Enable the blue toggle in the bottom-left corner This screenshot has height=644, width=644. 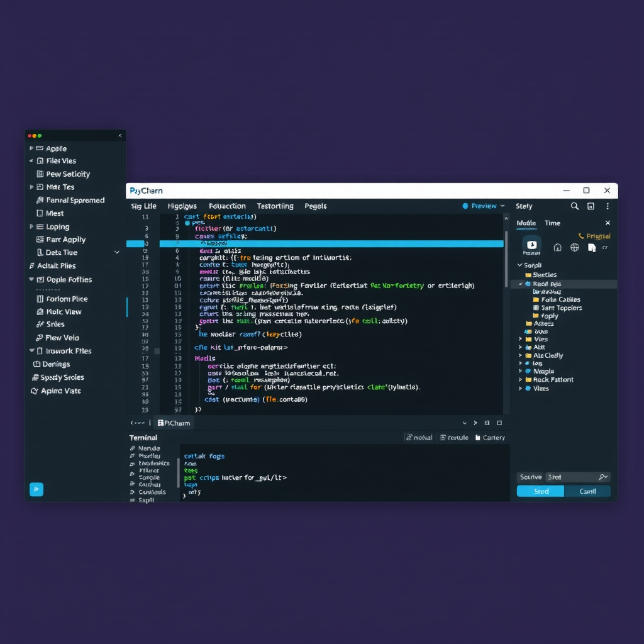pyautogui.click(x=36, y=489)
